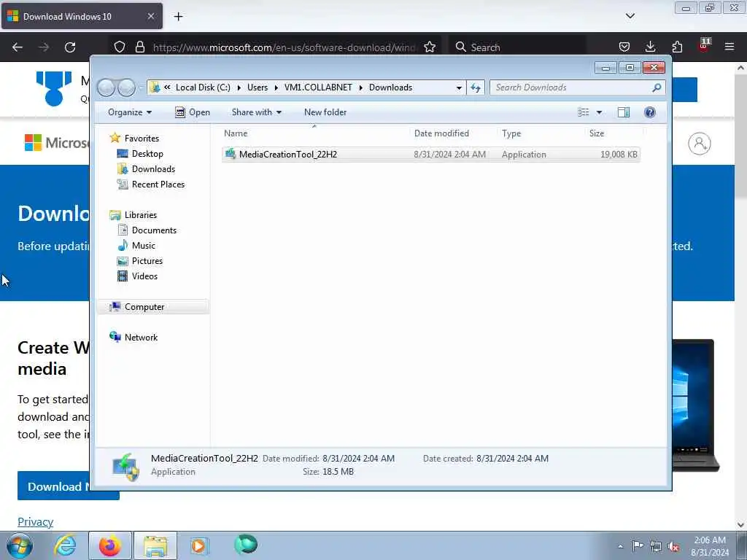The height and width of the screenshot is (560, 747).
Task: Expand the arrow after Users in breadcrumb
Action: coord(276,87)
